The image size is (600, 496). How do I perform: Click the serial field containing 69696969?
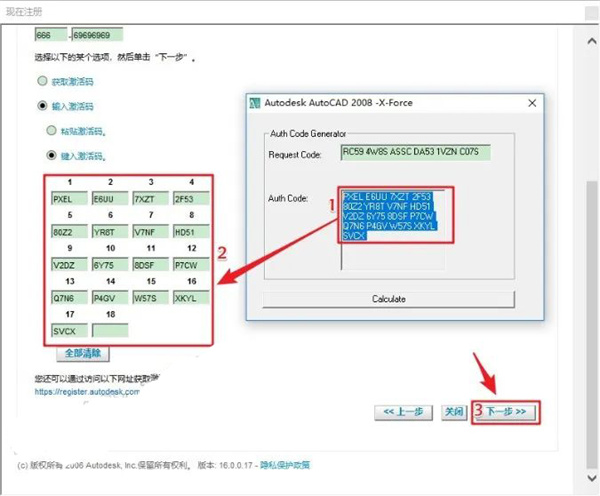(x=97, y=35)
